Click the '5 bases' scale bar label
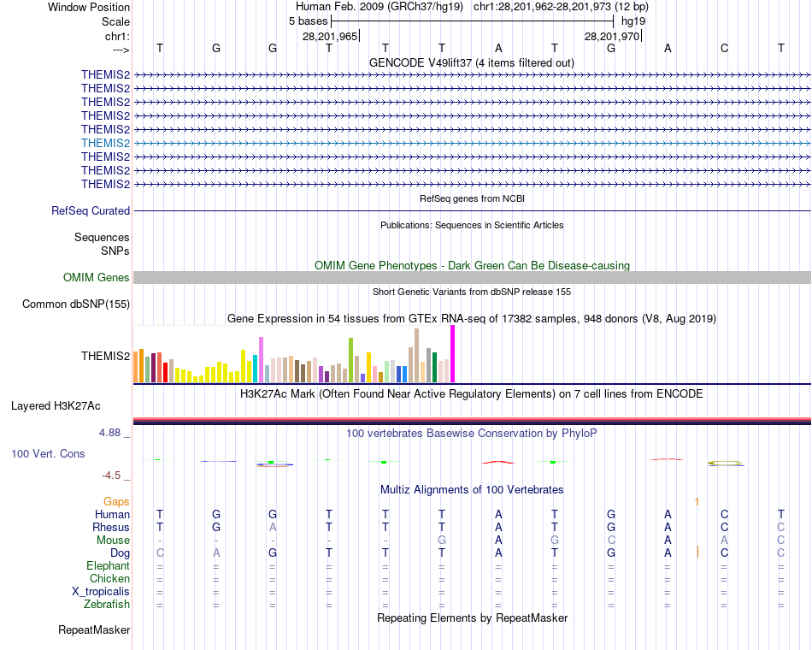The image size is (812, 650). tap(308, 21)
